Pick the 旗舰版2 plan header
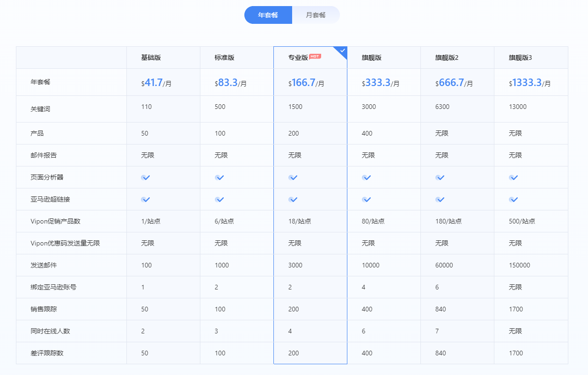 (x=447, y=58)
